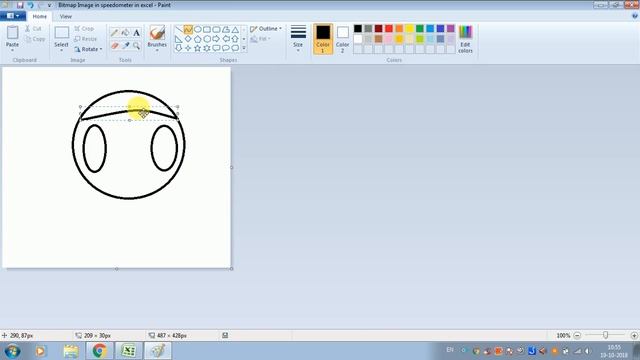Pick the orange color swatch
This screenshot has width=640, height=360.
click(399, 28)
